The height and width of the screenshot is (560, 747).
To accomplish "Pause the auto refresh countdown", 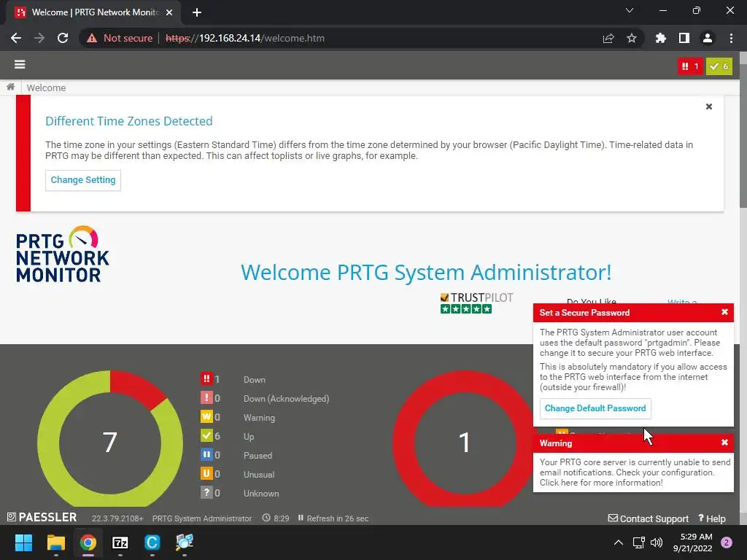I will pyautogui.click(x=301, y=518).
